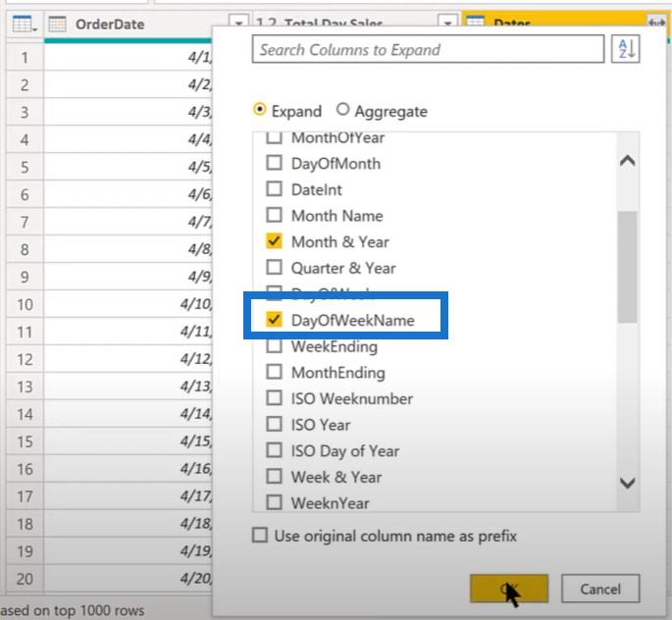Screen dimensions: 672x620
Task: Click the OrderDate cell in row 8
Action: pyautogui.click(x=129, y=249)
